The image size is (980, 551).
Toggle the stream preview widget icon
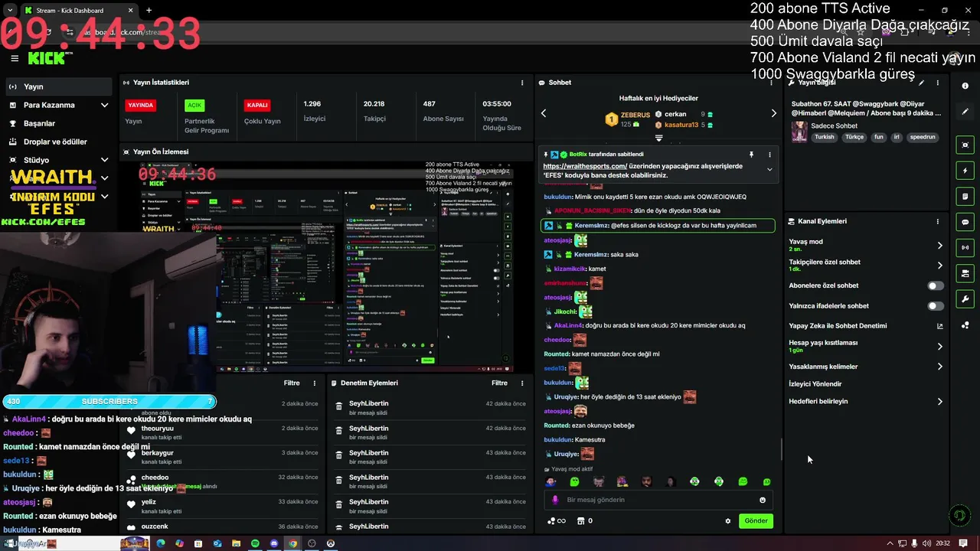point(965,145)
